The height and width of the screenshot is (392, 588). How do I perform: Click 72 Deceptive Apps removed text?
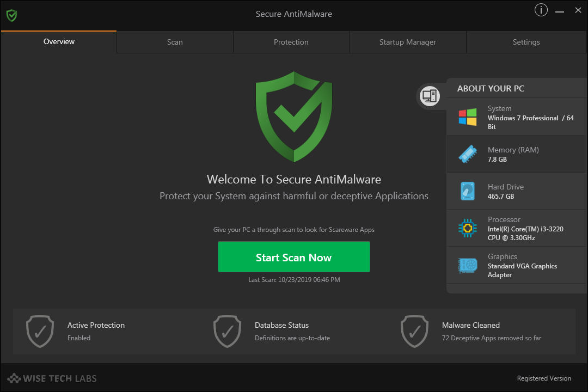click(x=491, y=338)
